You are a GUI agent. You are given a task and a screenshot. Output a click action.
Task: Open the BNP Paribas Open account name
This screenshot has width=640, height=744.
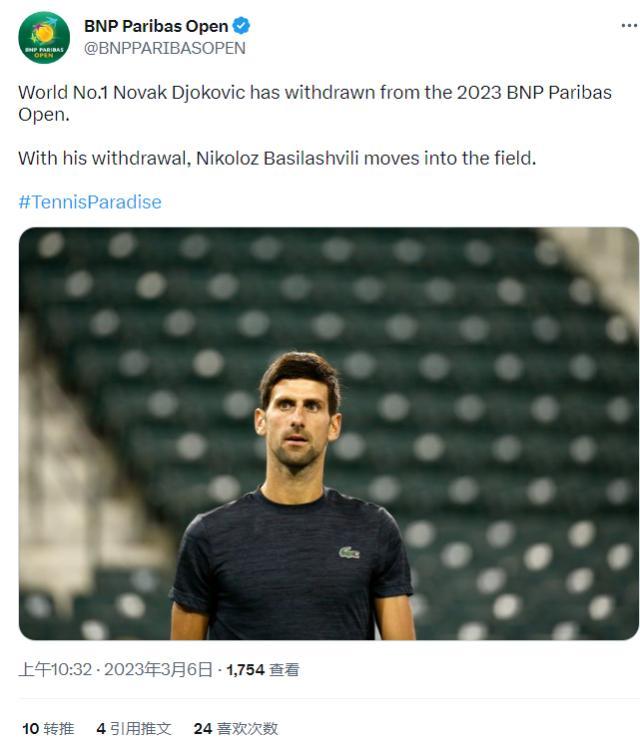[156, 27]
